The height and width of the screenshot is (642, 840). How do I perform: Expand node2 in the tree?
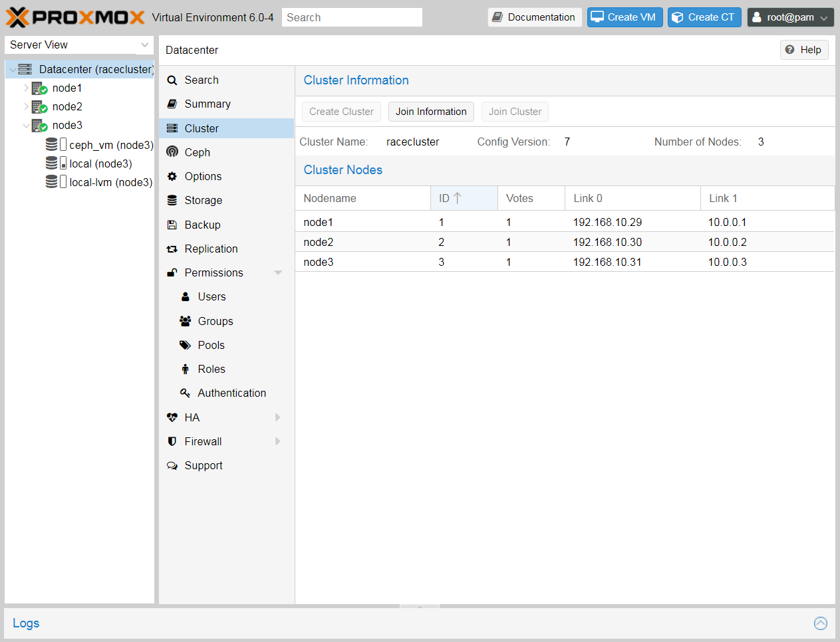(26, 106)
